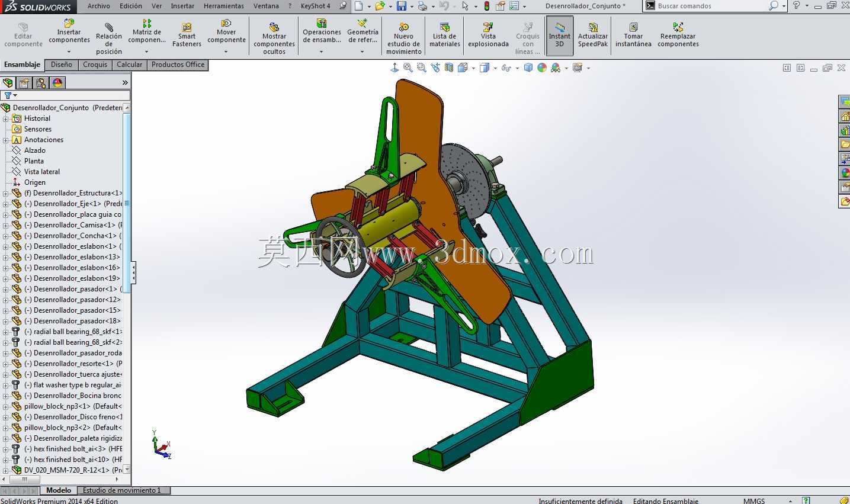Click the Rebuild traffic light icon
This screenshot has width=850, height=504.
coord(487,6)
